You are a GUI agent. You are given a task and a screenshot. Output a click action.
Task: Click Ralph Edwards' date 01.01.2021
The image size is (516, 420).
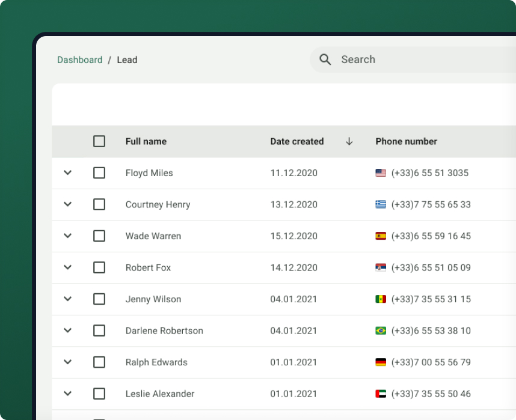(293, 362)
